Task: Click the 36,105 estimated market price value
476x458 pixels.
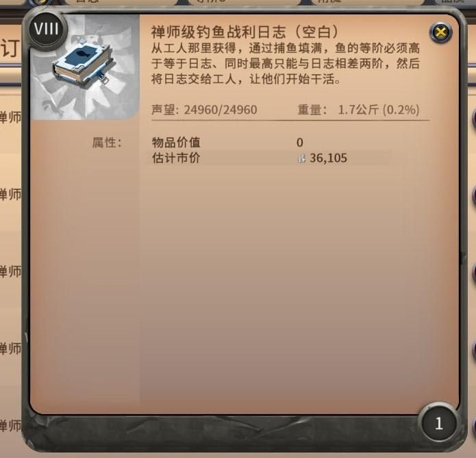Action: 328,158
